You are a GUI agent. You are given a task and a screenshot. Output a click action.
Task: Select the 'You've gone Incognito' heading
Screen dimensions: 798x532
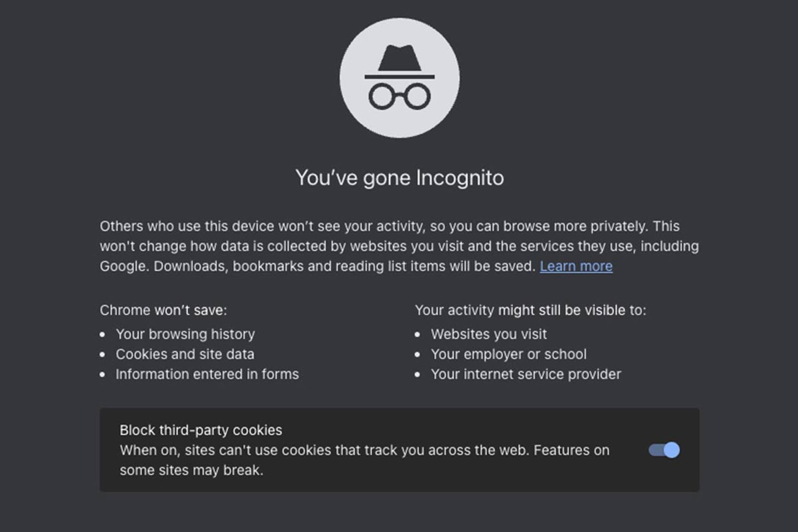click(399, 177)
